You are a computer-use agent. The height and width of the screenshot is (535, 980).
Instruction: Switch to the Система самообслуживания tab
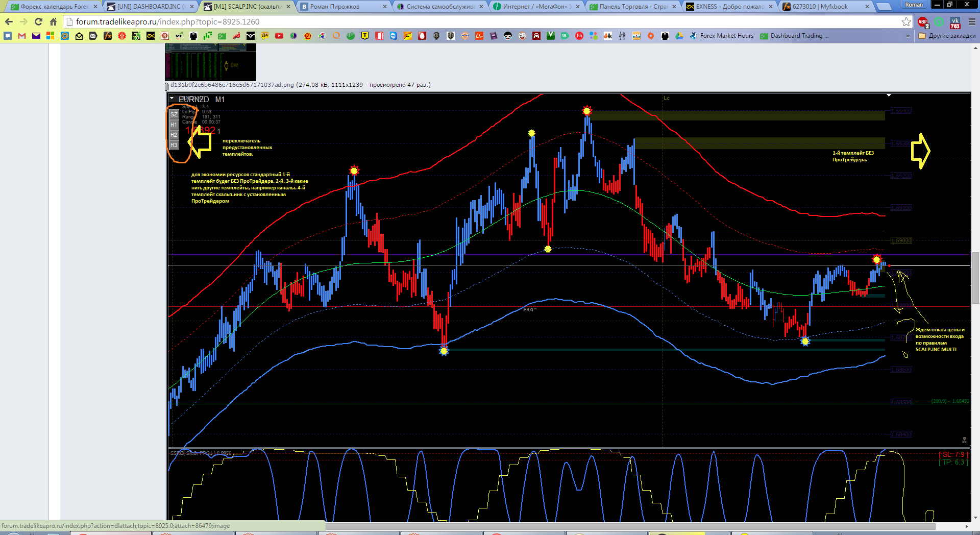coord(439,7)
